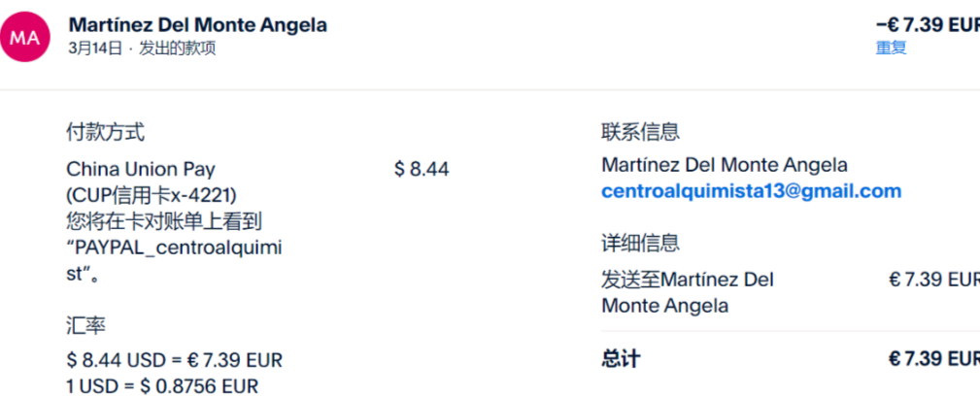Click the $8.44 payment amount
The image size is (980, 398).
pos(422,170)
